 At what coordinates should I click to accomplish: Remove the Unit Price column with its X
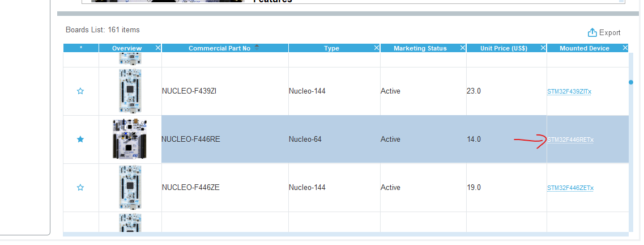click(x=543, y=48)
